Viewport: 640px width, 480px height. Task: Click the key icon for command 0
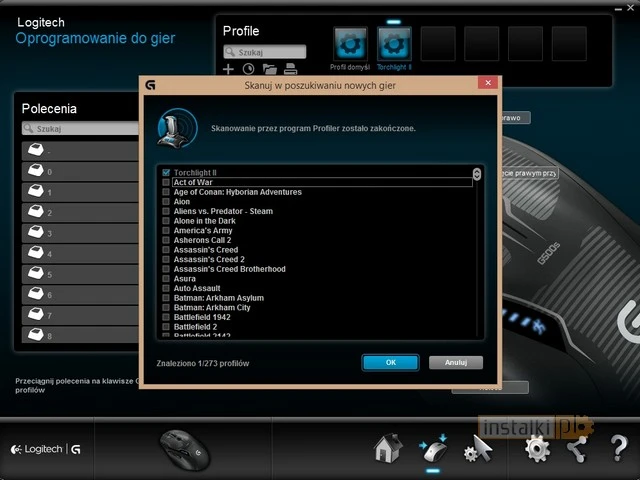36,170
